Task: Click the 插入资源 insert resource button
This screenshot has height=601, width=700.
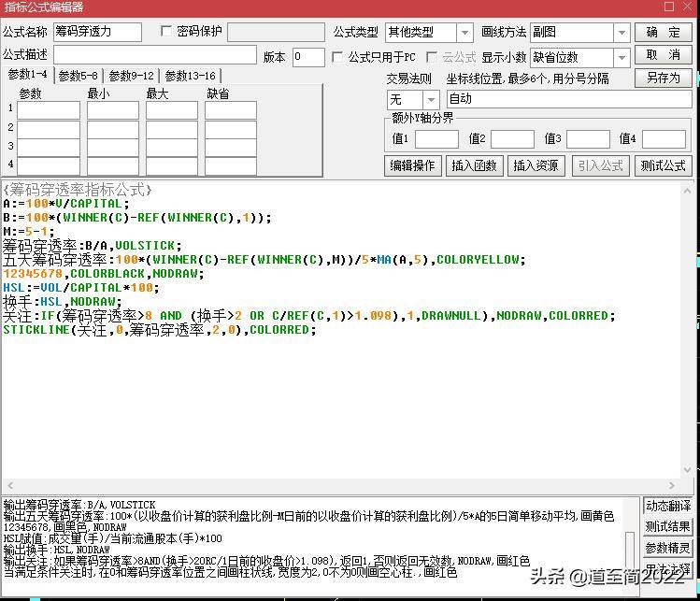Action: click(x=536, y=165)
